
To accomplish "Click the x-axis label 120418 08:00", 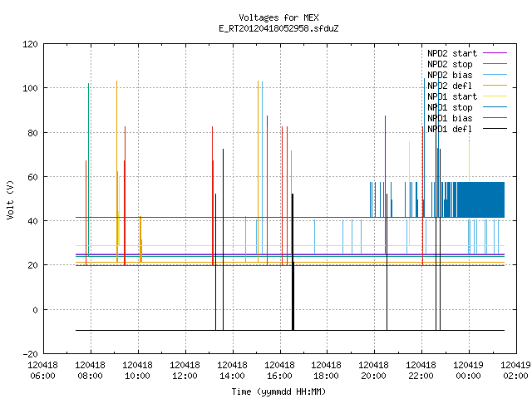I will coord(91,371).
